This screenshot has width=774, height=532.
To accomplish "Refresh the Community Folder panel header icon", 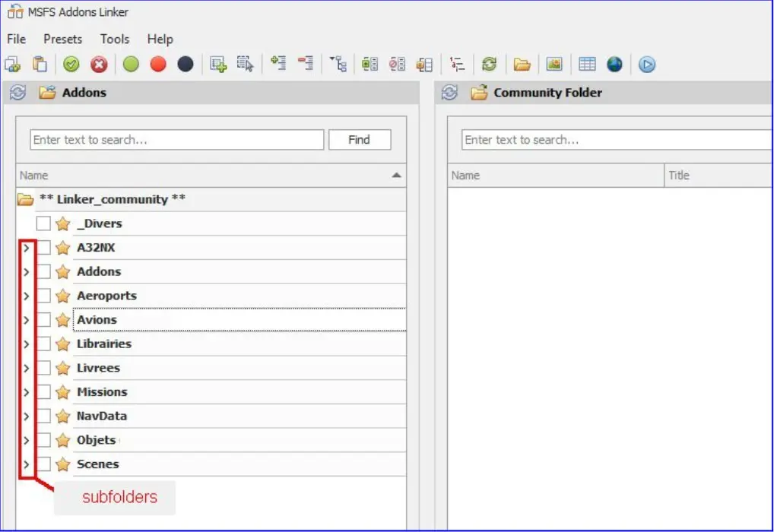I will click(x=449, y=92).
